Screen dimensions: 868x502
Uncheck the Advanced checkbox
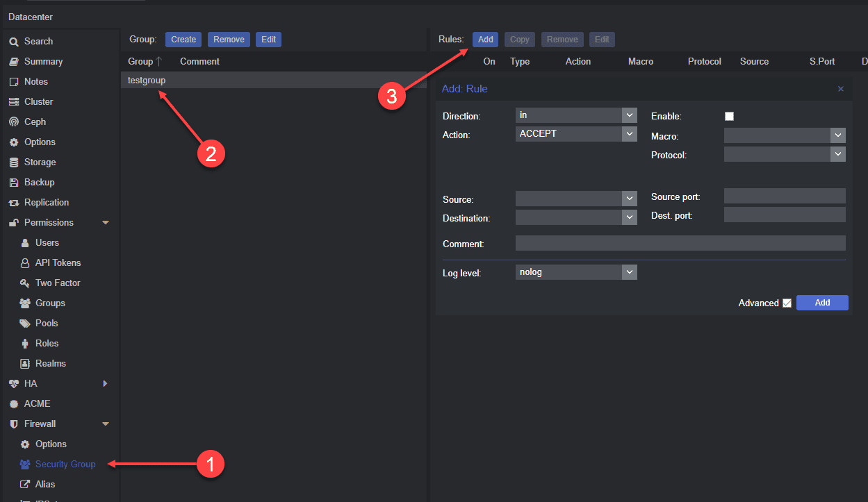787,303
